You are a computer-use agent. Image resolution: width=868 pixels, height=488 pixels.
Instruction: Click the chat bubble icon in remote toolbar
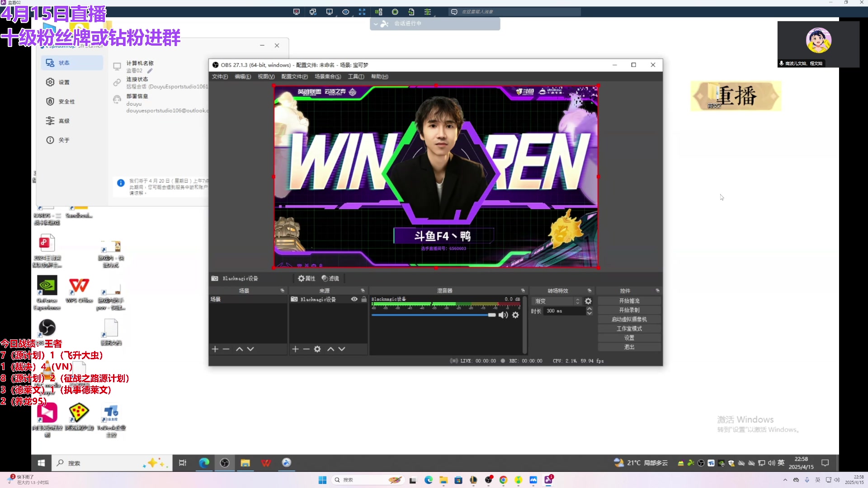pyautogui.click(x=454, y=12)
